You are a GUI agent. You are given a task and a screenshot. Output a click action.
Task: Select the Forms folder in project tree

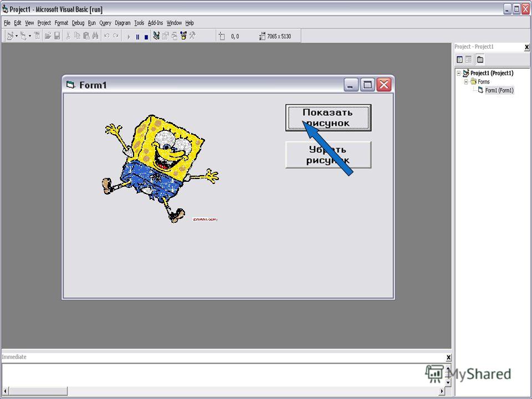point(483,82)
